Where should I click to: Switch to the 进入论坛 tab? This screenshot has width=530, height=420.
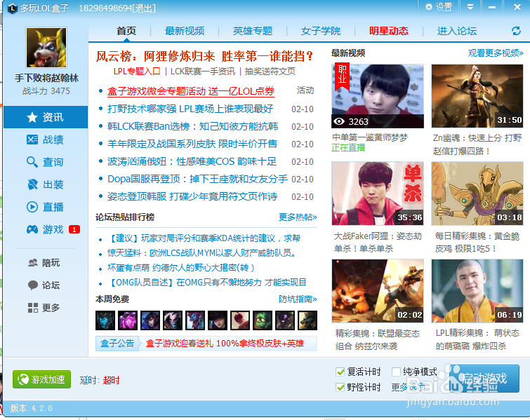(457, 31)
